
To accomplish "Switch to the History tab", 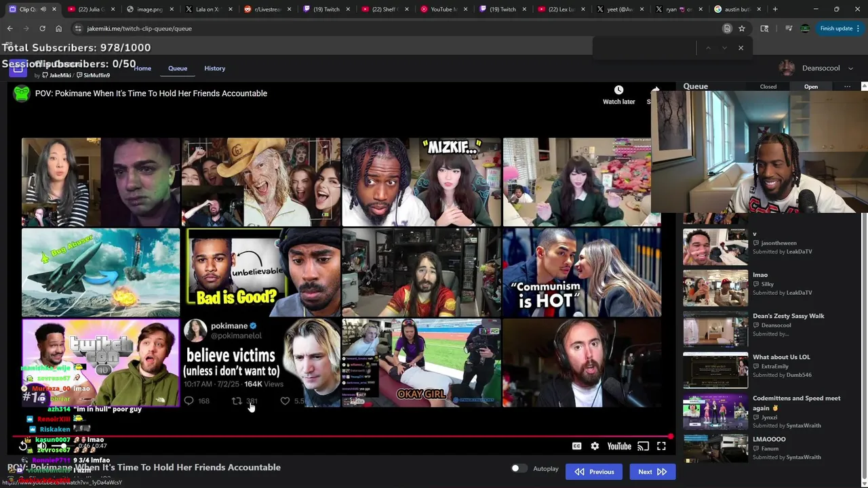I will click(x=215, y=68).
